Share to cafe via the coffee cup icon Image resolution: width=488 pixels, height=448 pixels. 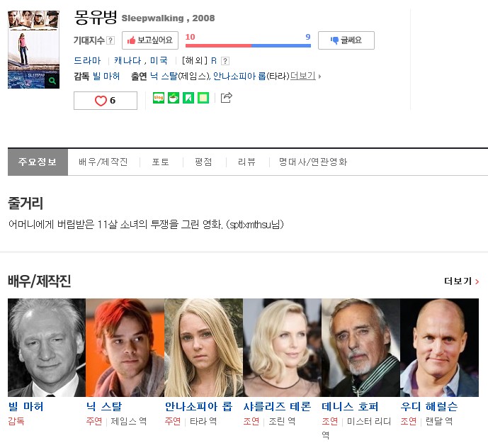174,98
